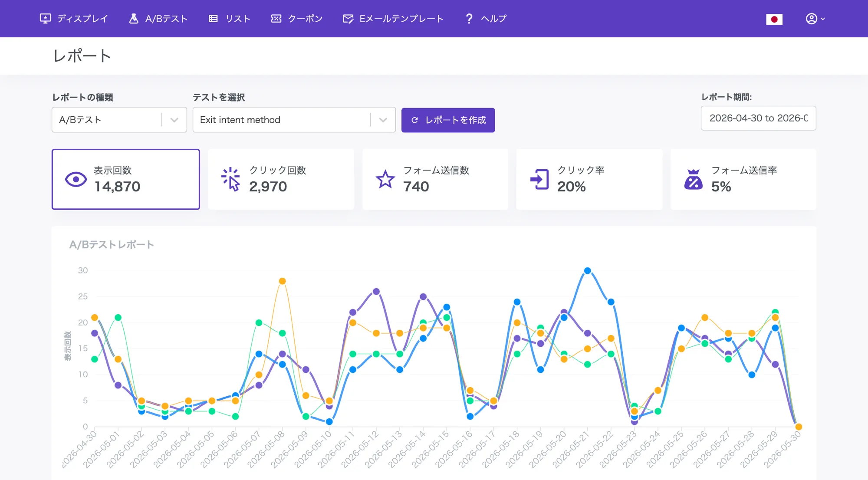Click the eye icon on 表示回数 card
868x480 pixels.
click(x=76, y=179)
